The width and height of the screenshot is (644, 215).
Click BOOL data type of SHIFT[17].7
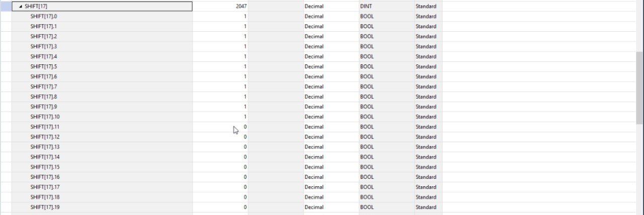(x=386, y=87)
